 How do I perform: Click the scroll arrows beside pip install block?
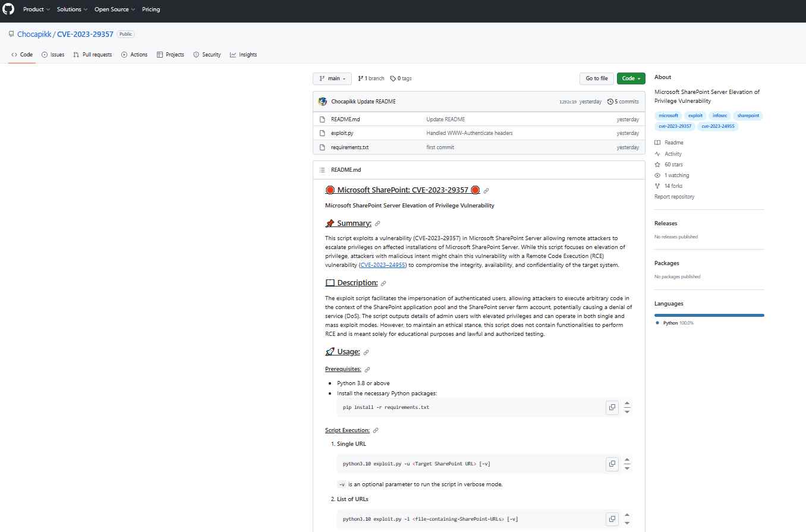coord(627,408)
